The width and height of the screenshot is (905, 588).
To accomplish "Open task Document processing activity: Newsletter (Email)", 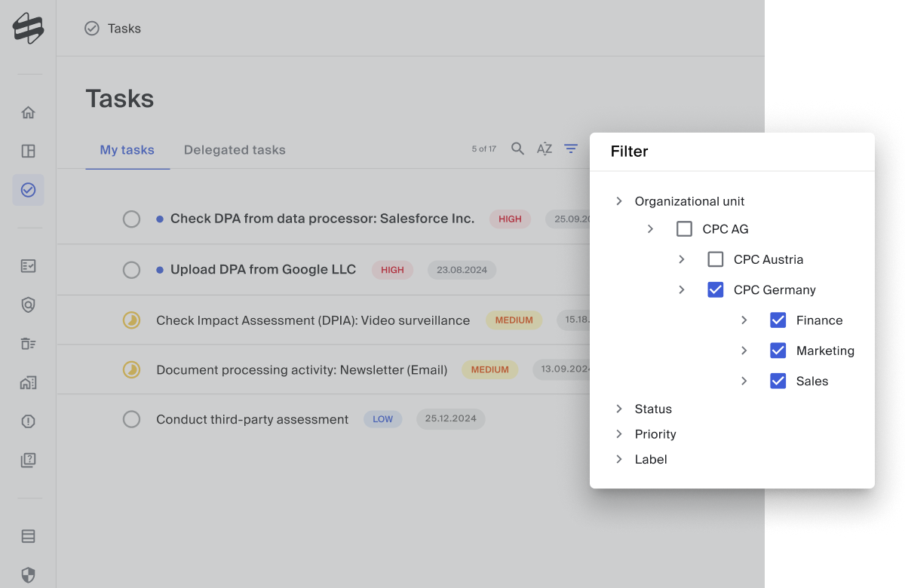I will [302, 370].
